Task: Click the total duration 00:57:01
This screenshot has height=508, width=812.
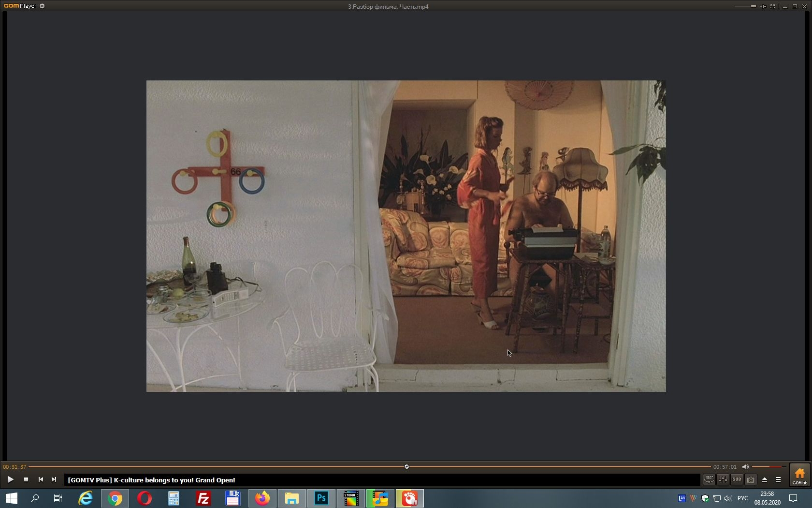Action: click(x=725, y=467)
